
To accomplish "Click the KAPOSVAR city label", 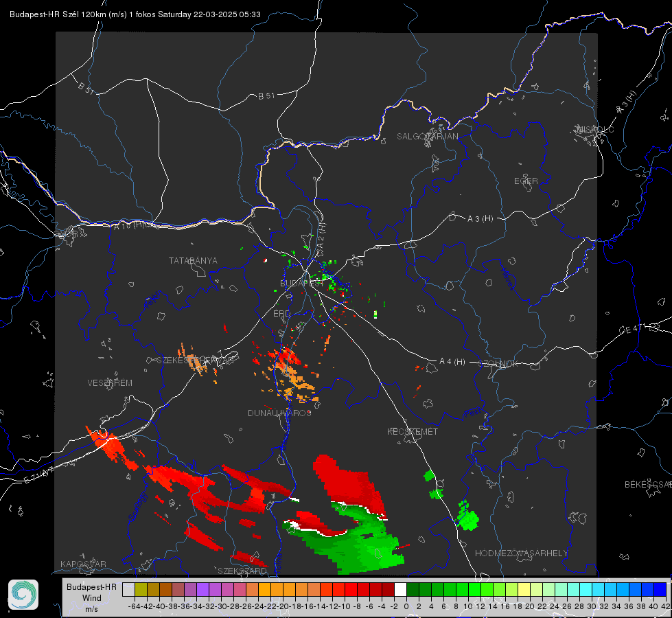I will tap(83, 564).
